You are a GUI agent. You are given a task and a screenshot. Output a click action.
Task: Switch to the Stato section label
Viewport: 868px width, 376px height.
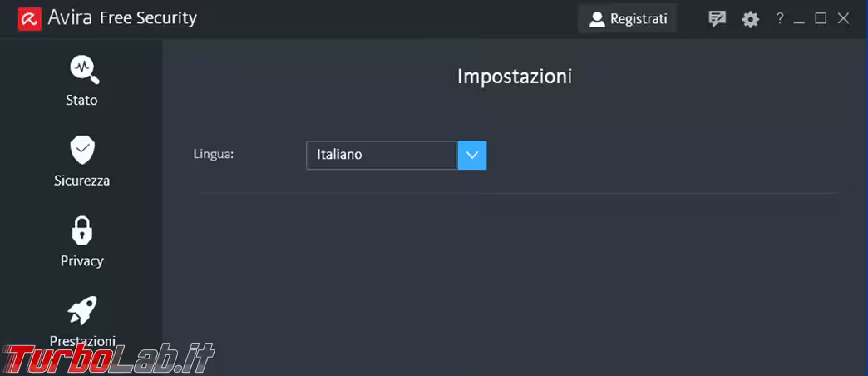(82, 101)
